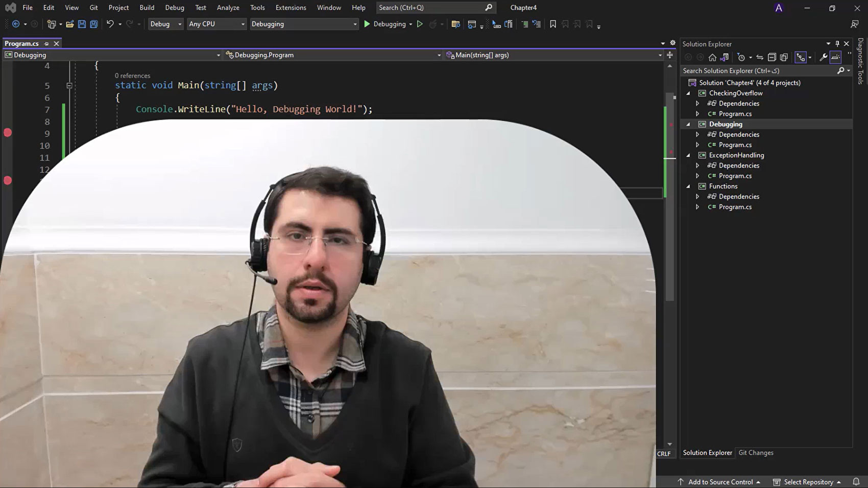Open the Analyze menu

pyautogui.click(x=228, y=8)
